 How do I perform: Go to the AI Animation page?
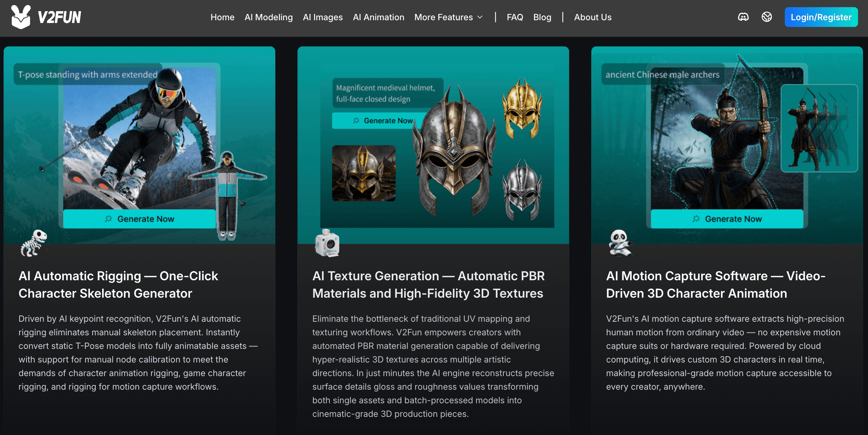pos(379,17)
